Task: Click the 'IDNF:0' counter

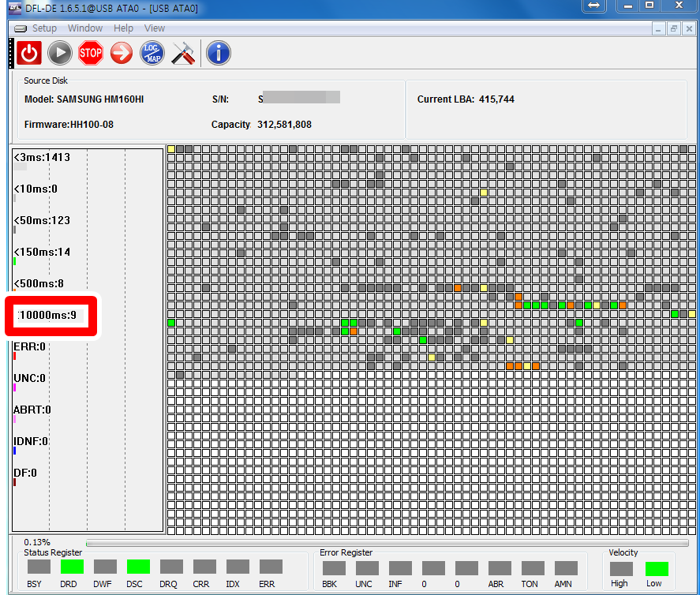Action: click(31, 441)
